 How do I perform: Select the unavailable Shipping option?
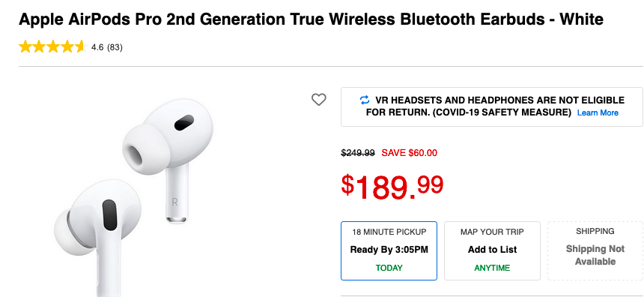[x=595, y=250]
